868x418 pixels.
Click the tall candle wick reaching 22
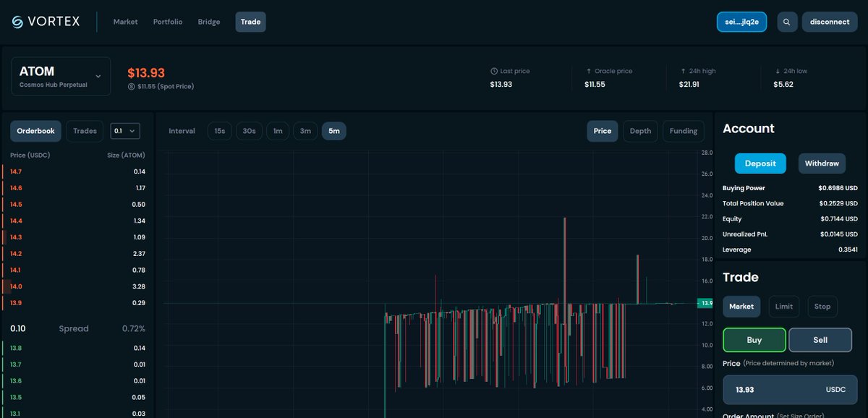pyautogui.click(x=563, y=260)
